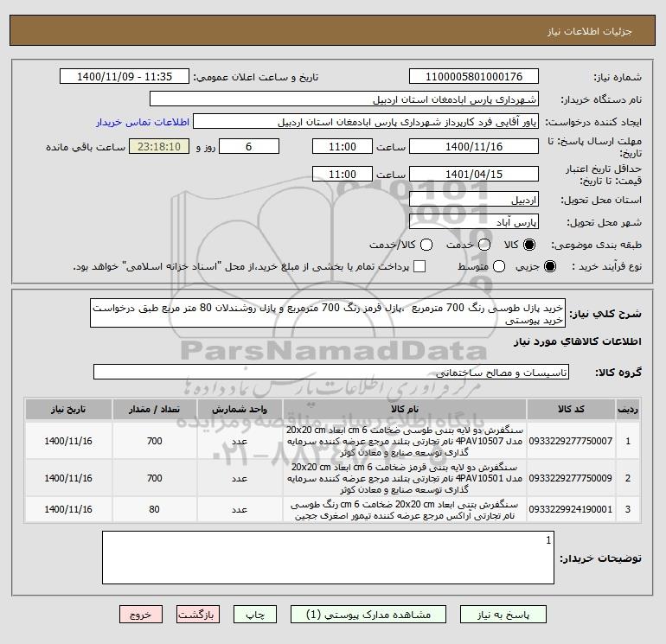Screen dimensions: 666x644
Task: Click the price validity date 1401/04/15 field
Action: pyautogui.click(x=474, y=174)
